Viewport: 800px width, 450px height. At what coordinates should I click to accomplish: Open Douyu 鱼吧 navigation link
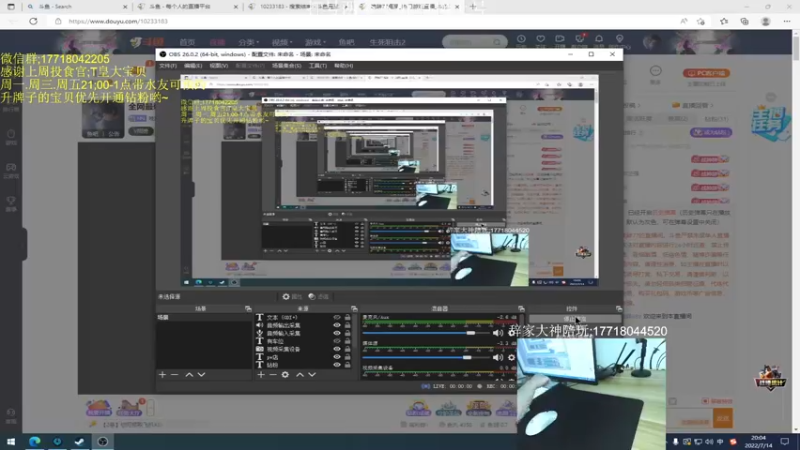pos(346,42)
